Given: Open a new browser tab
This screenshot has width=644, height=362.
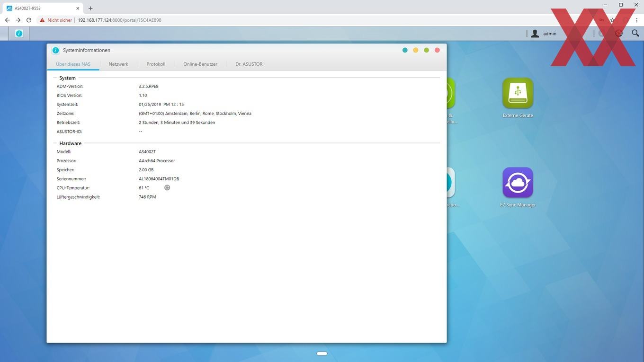Looking at the screenshot, I should coord(90,8).
